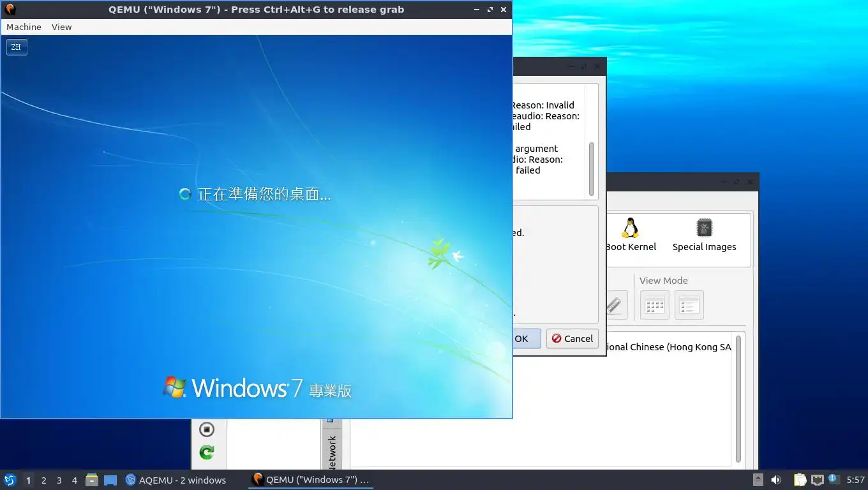Click the QEMU icon in the title bar
Viewport: 868px width, 490px height.
coord(10,10)
